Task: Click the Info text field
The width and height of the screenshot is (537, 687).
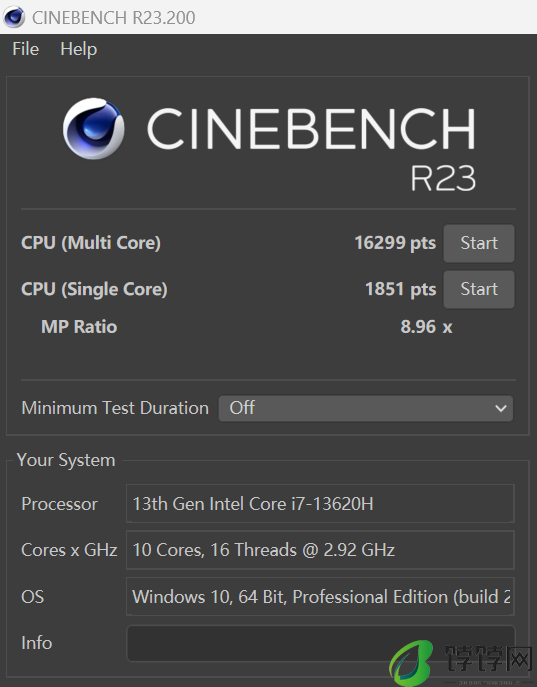Action: tap(321, 643)
